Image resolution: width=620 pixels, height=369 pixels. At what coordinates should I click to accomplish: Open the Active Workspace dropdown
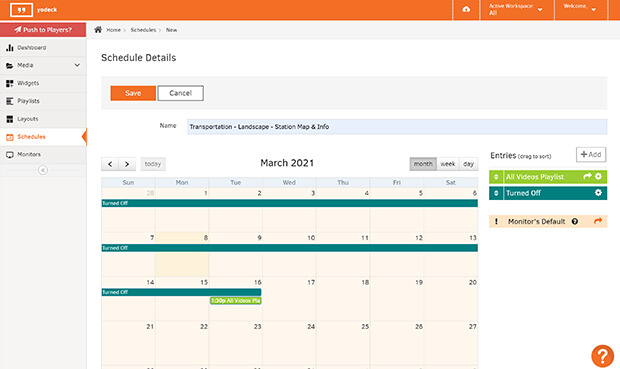coord(516,9)
